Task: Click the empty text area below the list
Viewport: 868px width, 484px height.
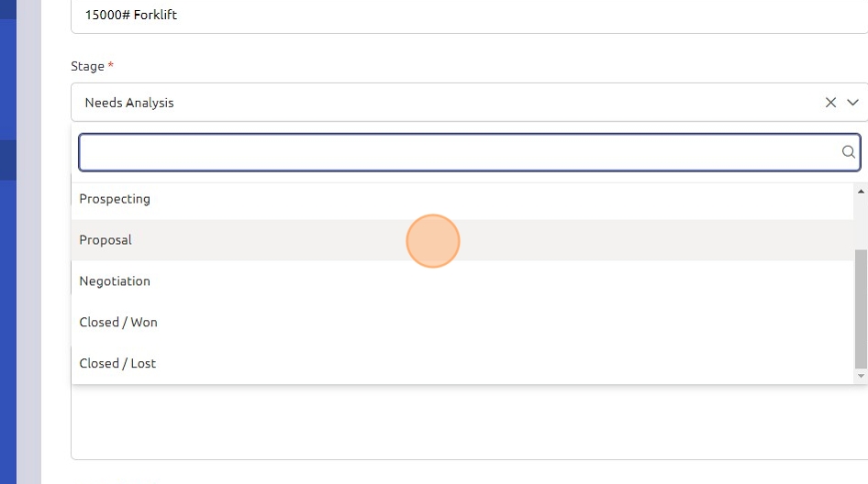Action: pos(459,422)
